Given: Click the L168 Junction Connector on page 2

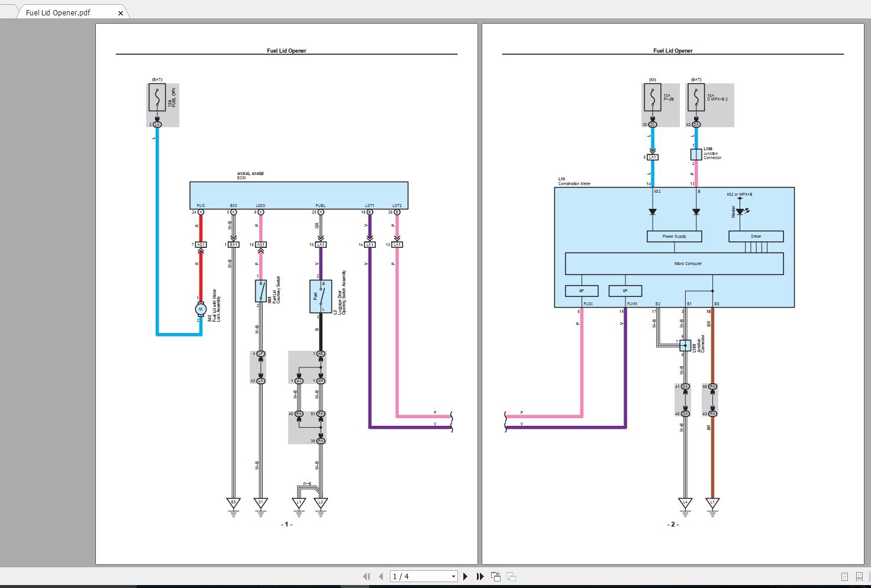Looking at the screenshot, I should tap(695, 154).
